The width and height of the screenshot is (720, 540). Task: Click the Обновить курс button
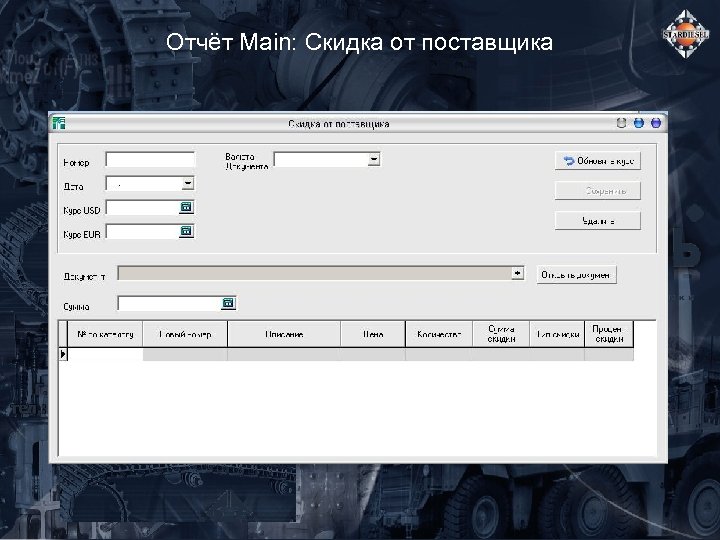[597, 161]
